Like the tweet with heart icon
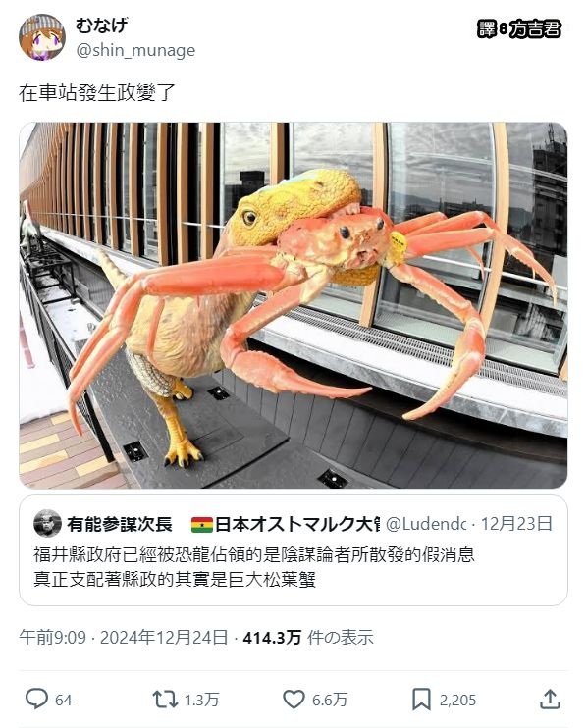 293,700
